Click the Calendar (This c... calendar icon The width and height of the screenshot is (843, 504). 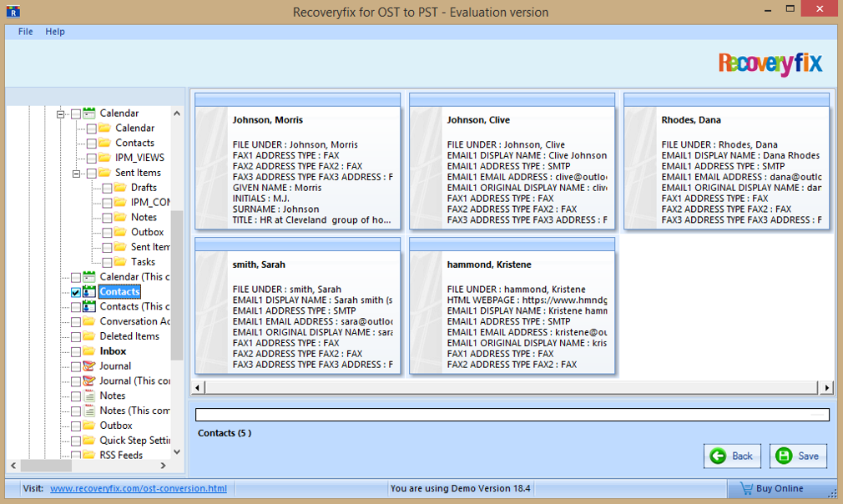coord(89,276)
